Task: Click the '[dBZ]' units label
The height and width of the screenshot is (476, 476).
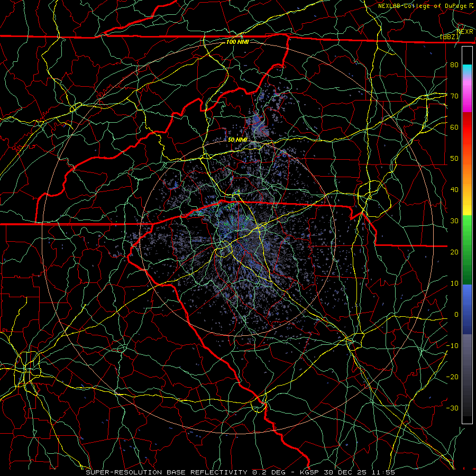Action: [x=450, y=36]
